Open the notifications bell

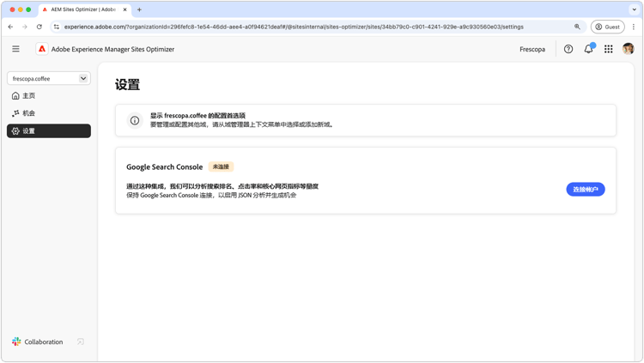pyautogui.click(x=588, y=49)
